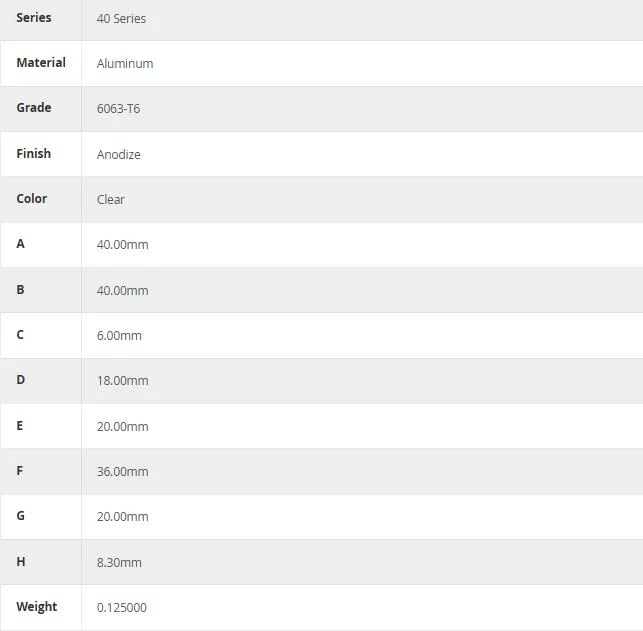
Task: Click the weight value 0.125000
Action: [122, 608]
